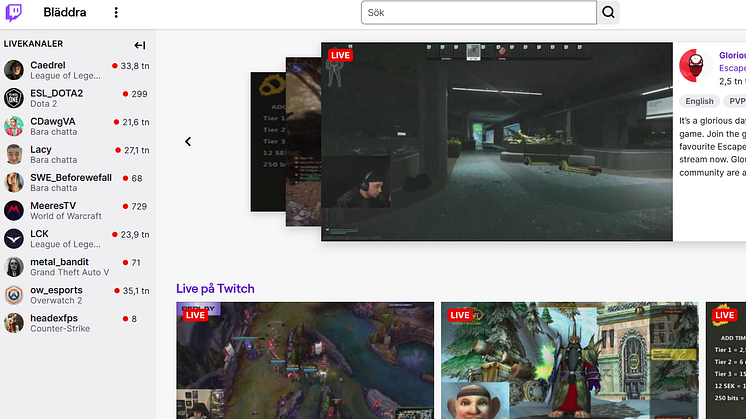Click the 'Grand Theft Auto V' game label
Screen dimensions: 746x419
click(x=69, y=273)
